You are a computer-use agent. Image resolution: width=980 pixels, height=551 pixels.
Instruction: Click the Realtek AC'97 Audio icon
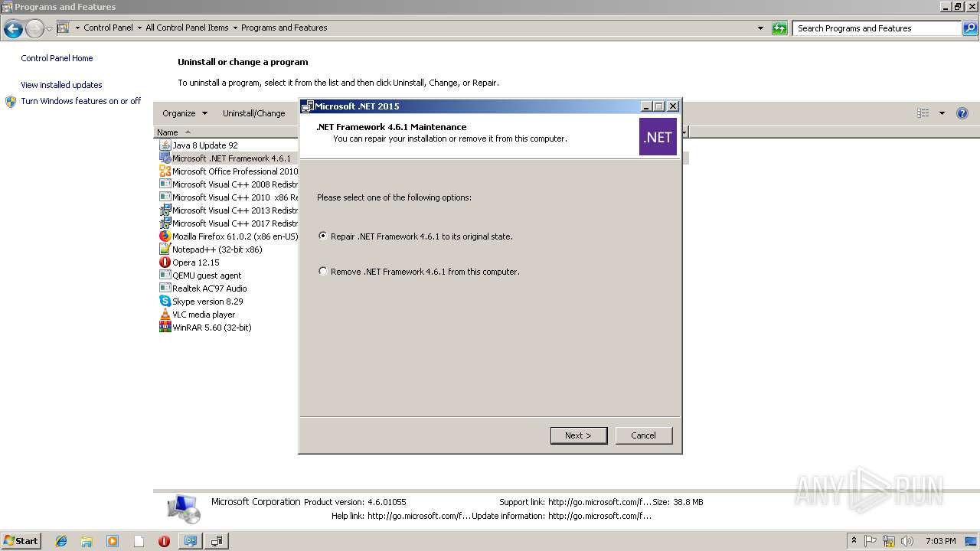(x=165, y=288)
